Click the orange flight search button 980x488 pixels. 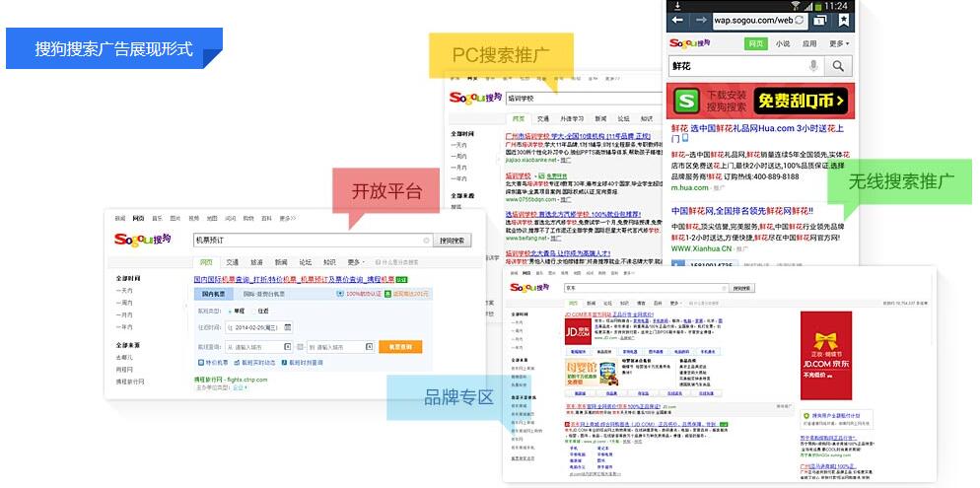(x=400, y=347)
